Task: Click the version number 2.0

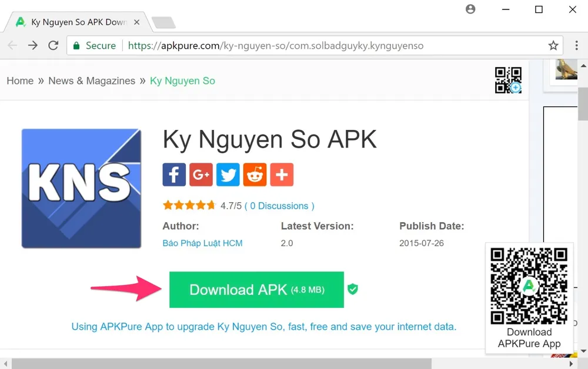Action: [287, 243]
